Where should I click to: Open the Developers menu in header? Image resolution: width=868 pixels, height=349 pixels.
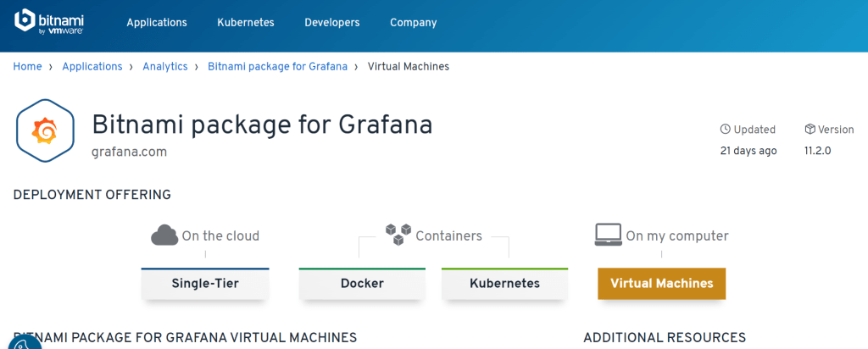pyautogui.click(x=332, y=23)
